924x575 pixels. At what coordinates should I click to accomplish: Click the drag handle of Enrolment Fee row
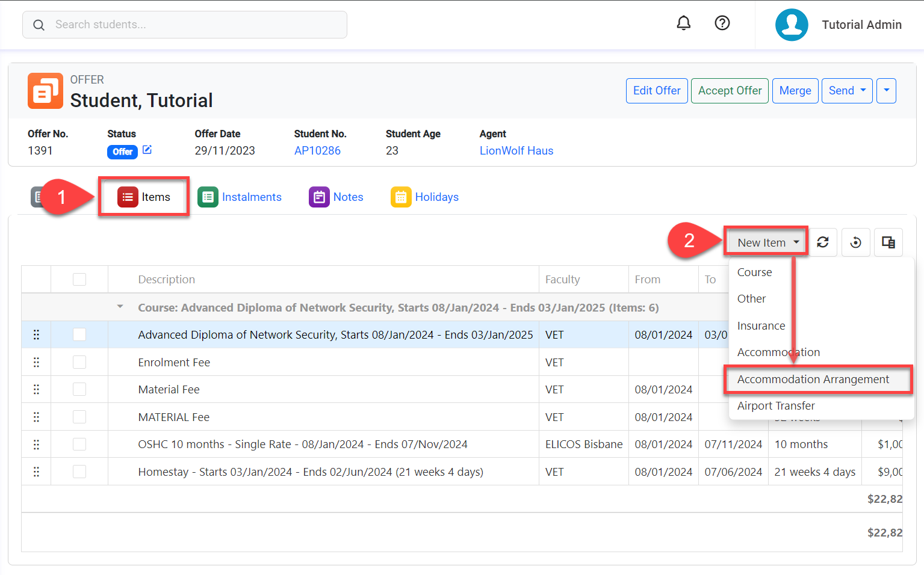(36, 362)
